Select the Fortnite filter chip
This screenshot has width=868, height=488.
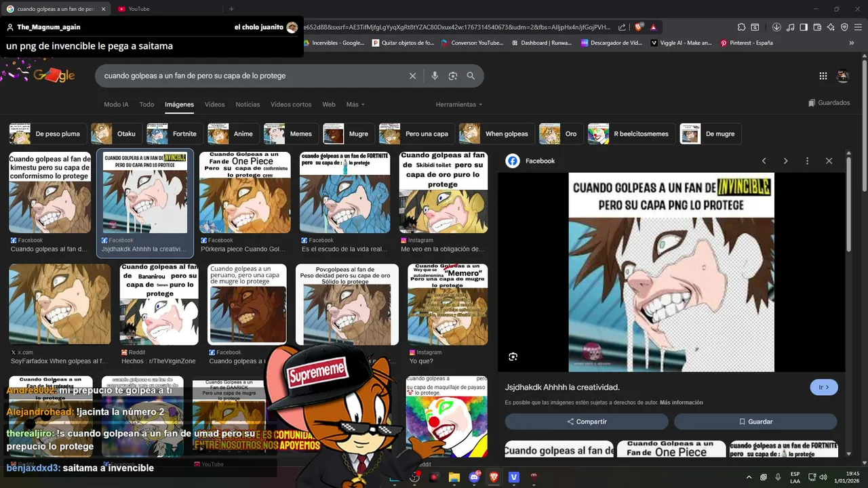(175, 134)
